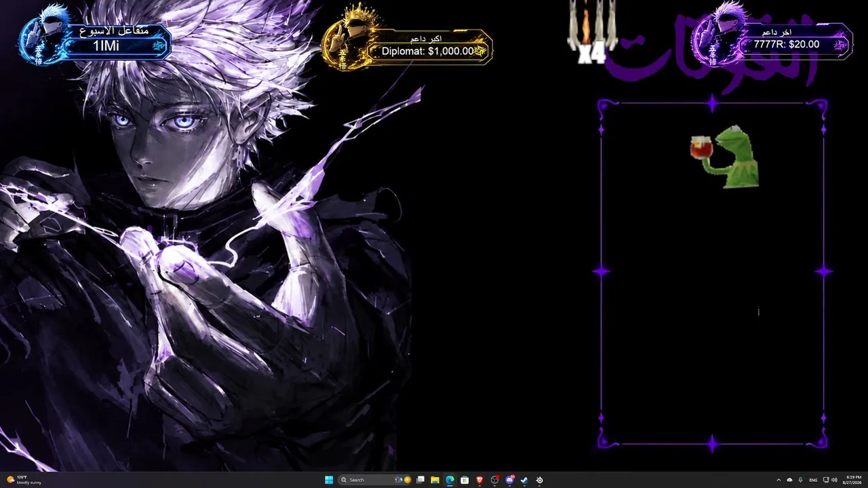Click the volume speaker tray icon
Image resolution: width=868 pixels, height=488 pixels.
point(834,480)
